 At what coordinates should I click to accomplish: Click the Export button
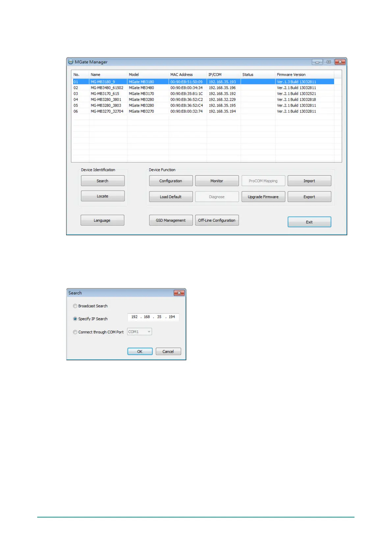[x=309, y=197]
